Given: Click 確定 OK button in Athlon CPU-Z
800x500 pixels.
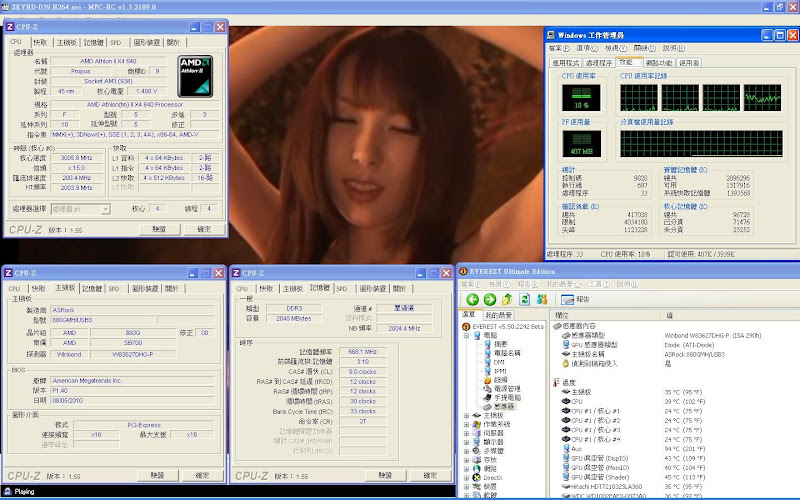Looking at the screenshot, I should point(204,230).
